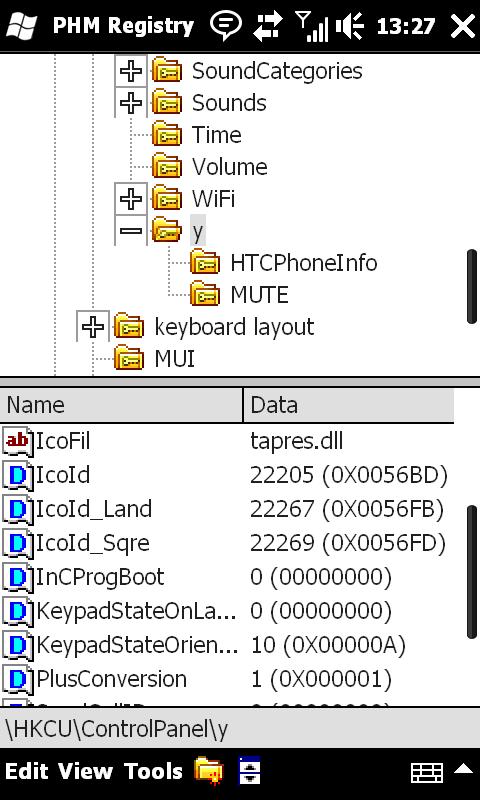Expand the SoundCategories key
This screenshot has width=480, height=800.
[131, 71]
